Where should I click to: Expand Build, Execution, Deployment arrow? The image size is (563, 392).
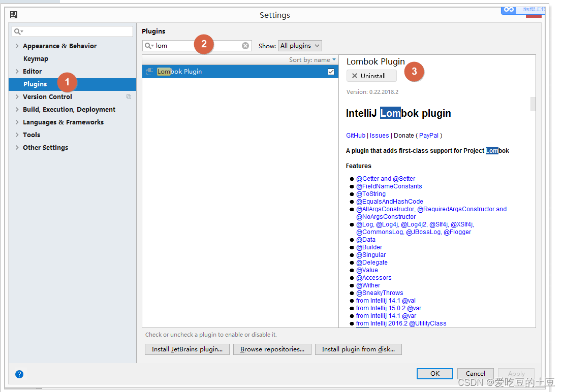(x=17, y=109)
